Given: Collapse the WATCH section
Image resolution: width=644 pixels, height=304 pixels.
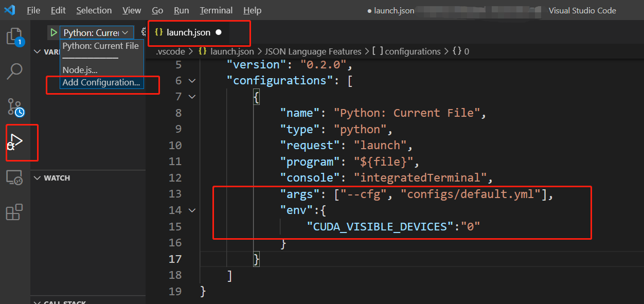Looking at the screenshot, I should pyautogui.click(x=37, y=177).
